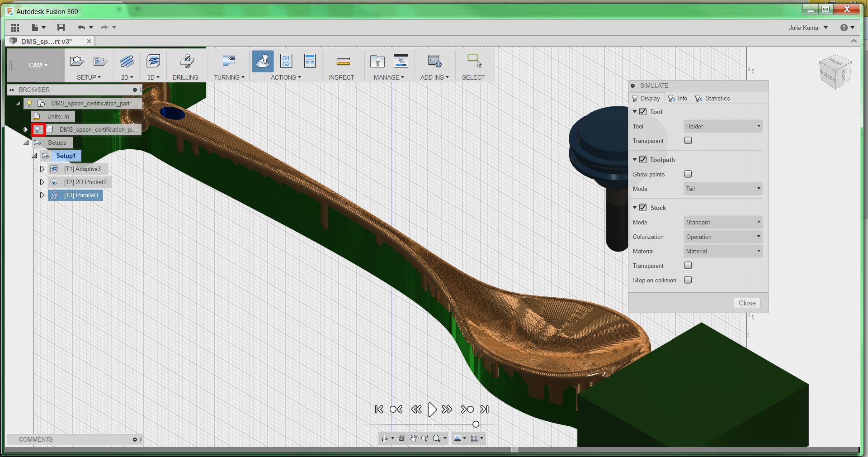Open the Tool Holder dropdown
Image resolution: width=868 pixels, height=457 pixels.
click(x=723, y=126)
